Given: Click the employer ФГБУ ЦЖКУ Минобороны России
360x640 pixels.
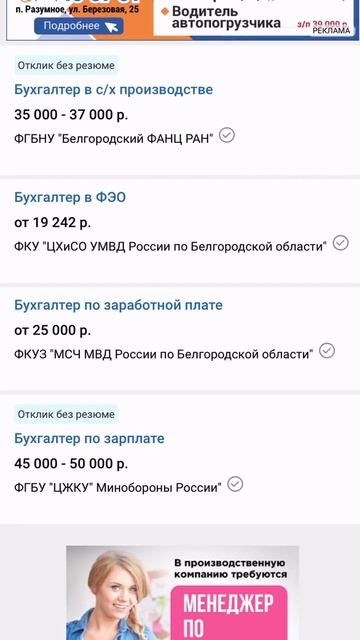Looking at the screenshot, I should pos(118,488).
